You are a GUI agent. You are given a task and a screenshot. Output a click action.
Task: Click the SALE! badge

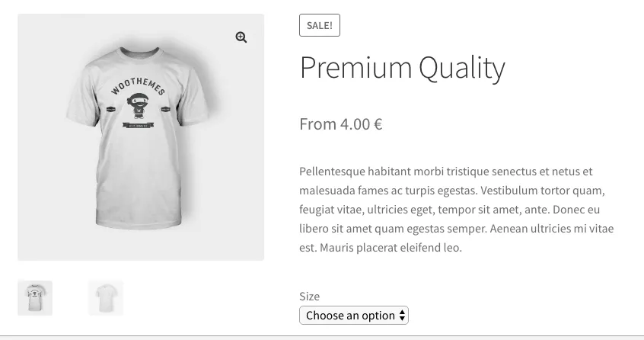tap(320, 25)
